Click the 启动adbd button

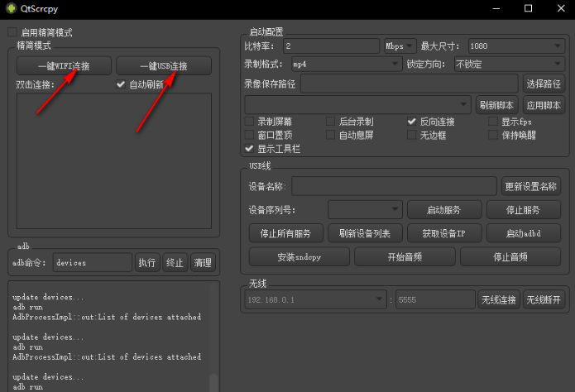click(x=524, y=233)
